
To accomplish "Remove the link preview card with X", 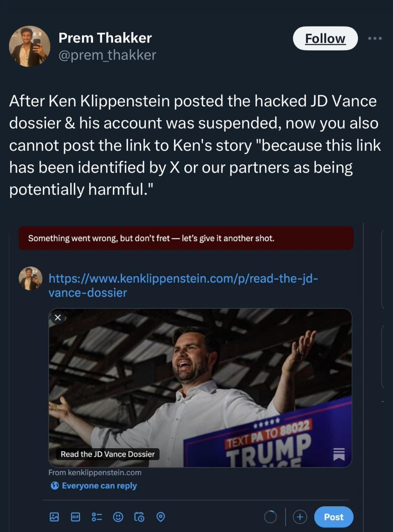I will 58,317.
